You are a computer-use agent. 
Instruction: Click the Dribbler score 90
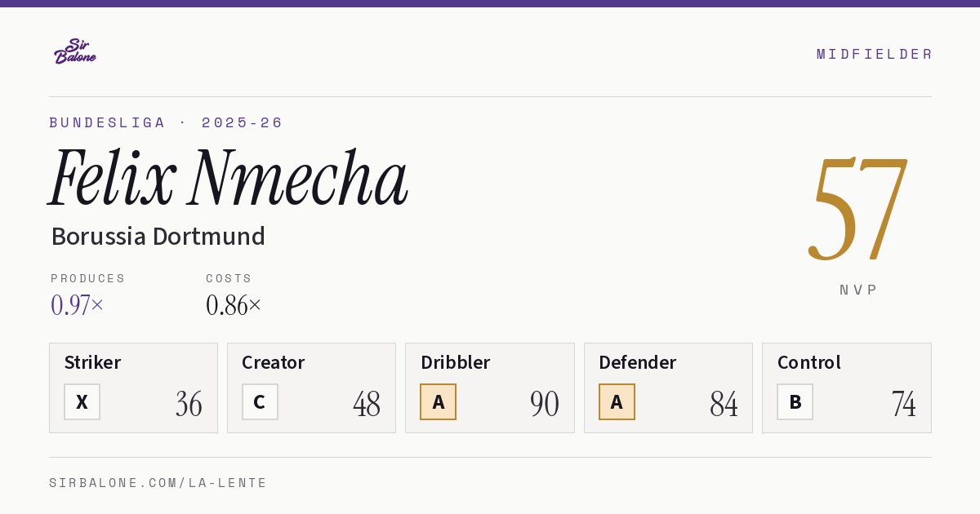[x=545, y=404]
